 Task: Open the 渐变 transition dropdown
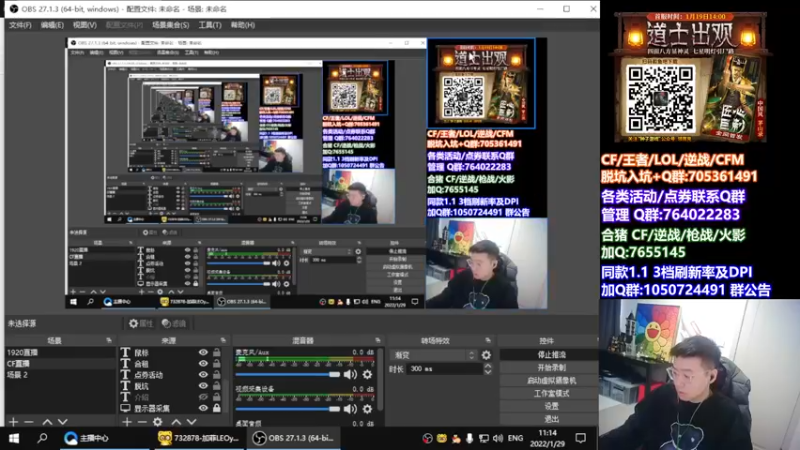(x=433, y=355)
